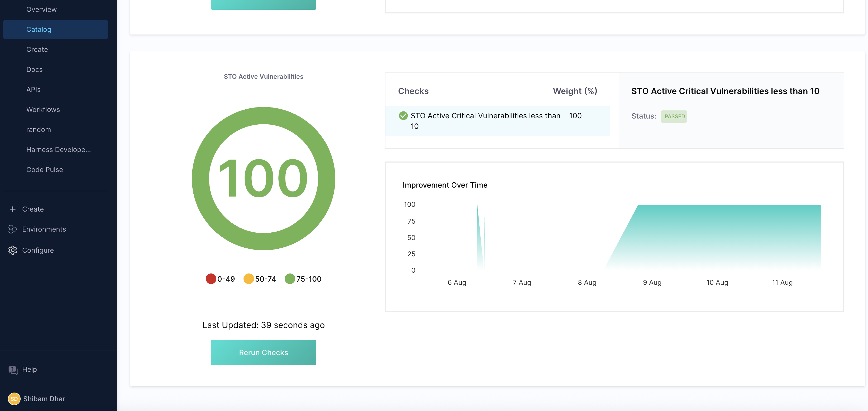Screen dimensions: 868x411
Task: Open Code Pulse page
Action: pyautogui.click(x=45, y=170)
